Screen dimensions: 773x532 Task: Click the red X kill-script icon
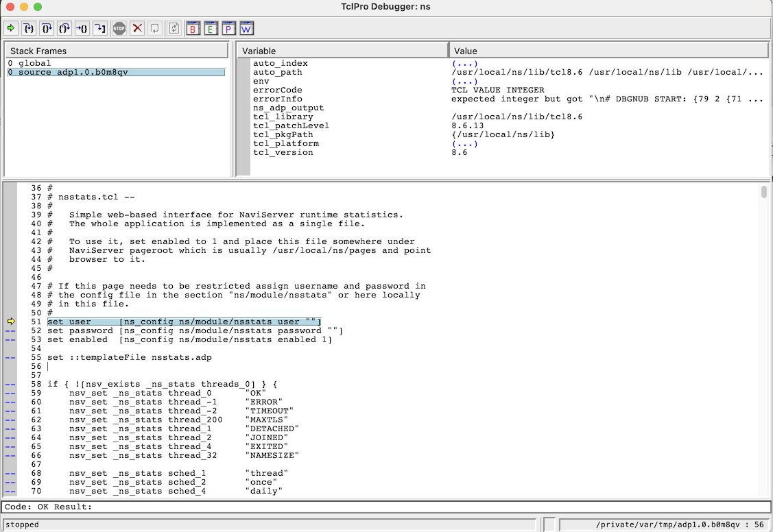pyautogui.click(x=136, y=28)
